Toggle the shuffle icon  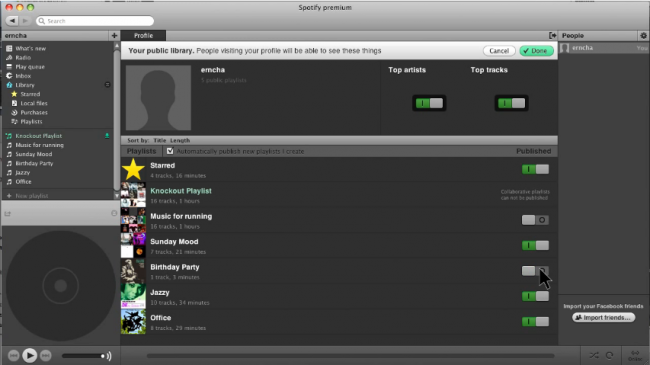click(x=594, y=355)
